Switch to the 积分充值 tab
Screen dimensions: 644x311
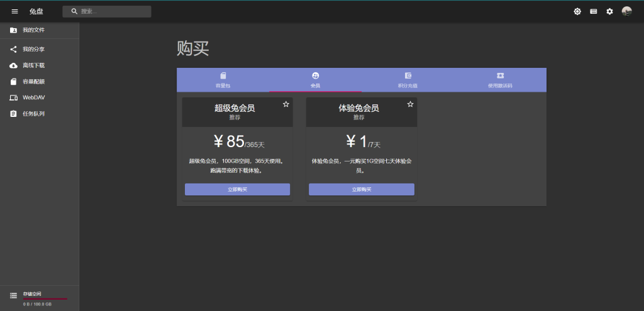tap(408, 80)
